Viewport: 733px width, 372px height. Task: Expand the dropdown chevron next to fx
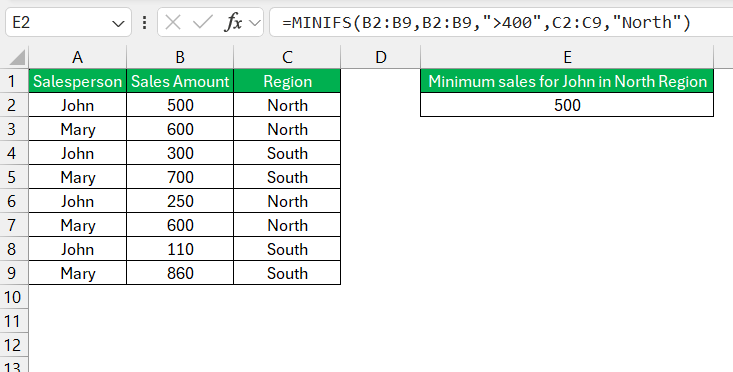255,22
